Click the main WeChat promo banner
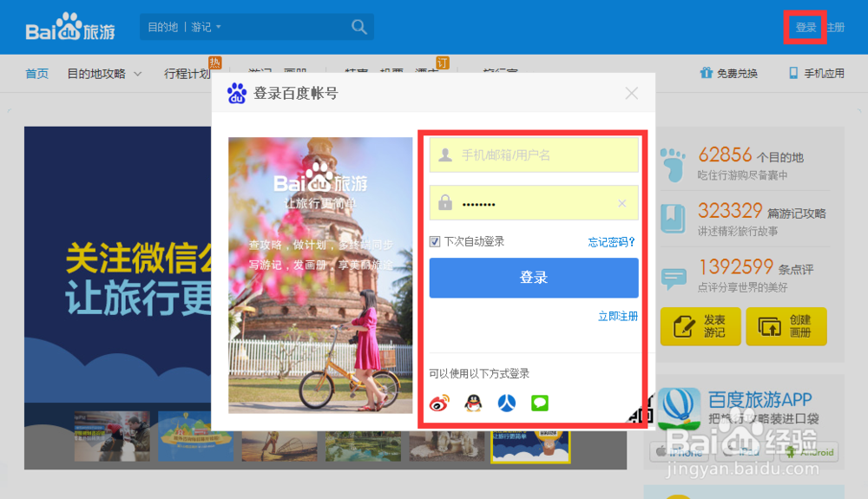The height and width of the screenshot is (499, 868). click(x=118, y=266)
